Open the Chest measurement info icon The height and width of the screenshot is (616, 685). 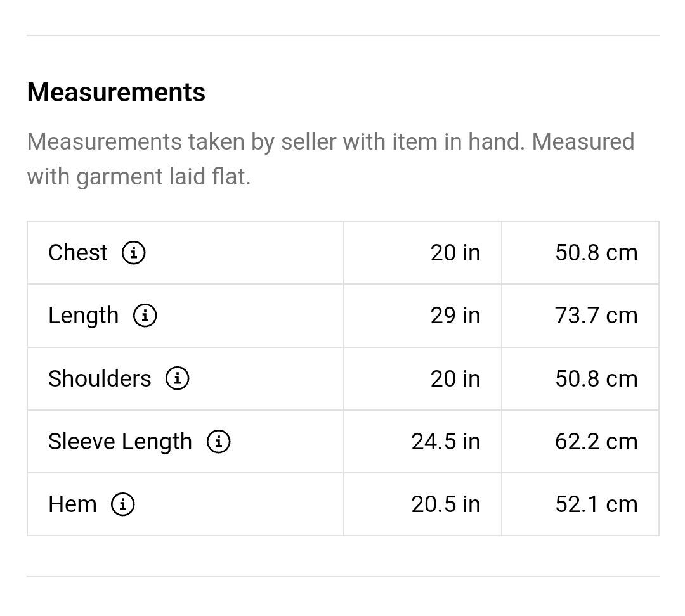[133, 252]
